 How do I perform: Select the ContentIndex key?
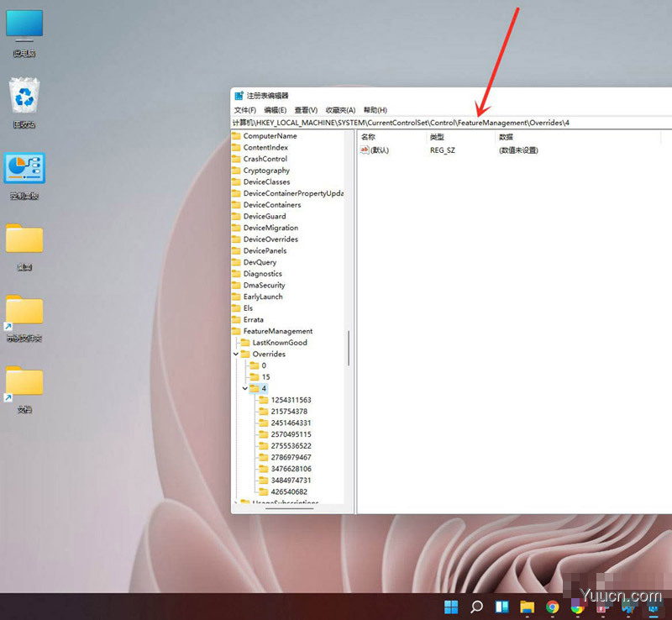pyautogui.click(x=265, y=148)
